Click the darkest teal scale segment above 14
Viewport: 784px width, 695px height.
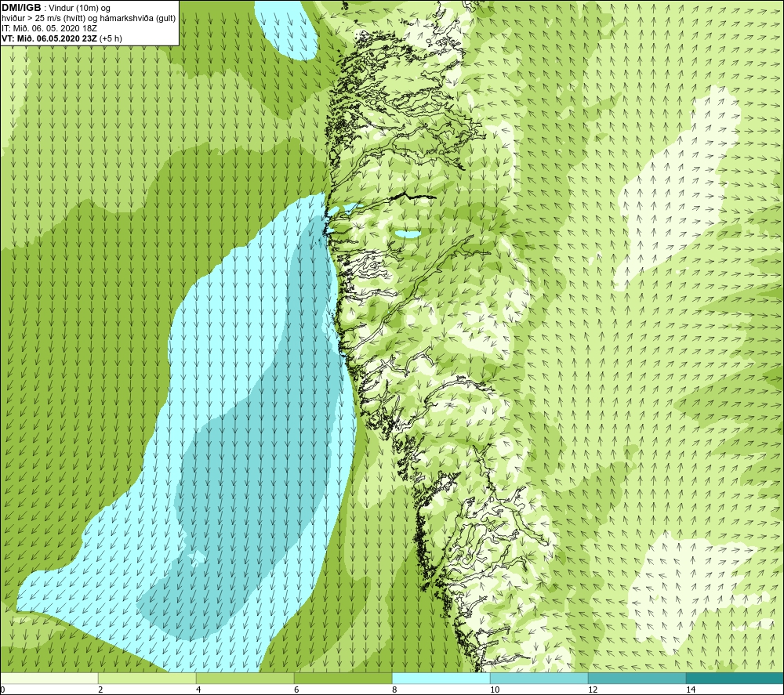click(x=735, y=678)
